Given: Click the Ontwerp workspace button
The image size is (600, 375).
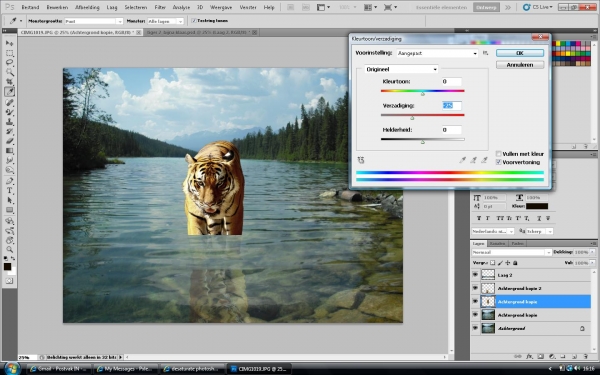Looking at the screenshot, I should tap(486, 7).
